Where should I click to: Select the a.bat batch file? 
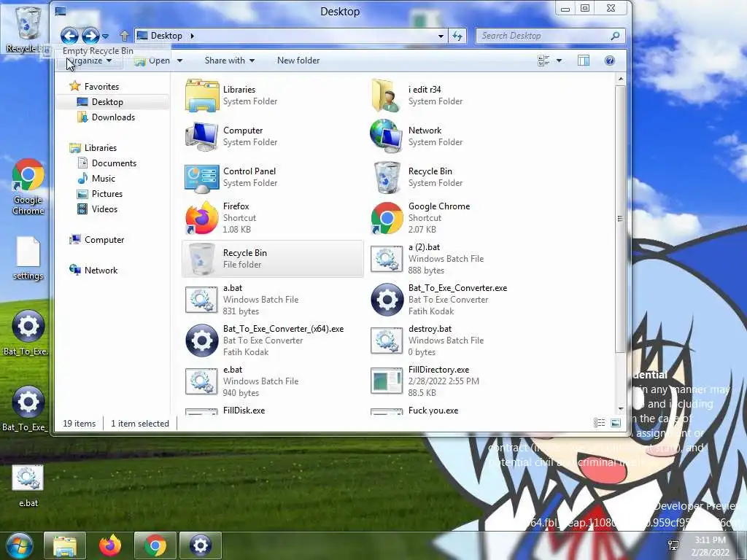tap(272, 300)
